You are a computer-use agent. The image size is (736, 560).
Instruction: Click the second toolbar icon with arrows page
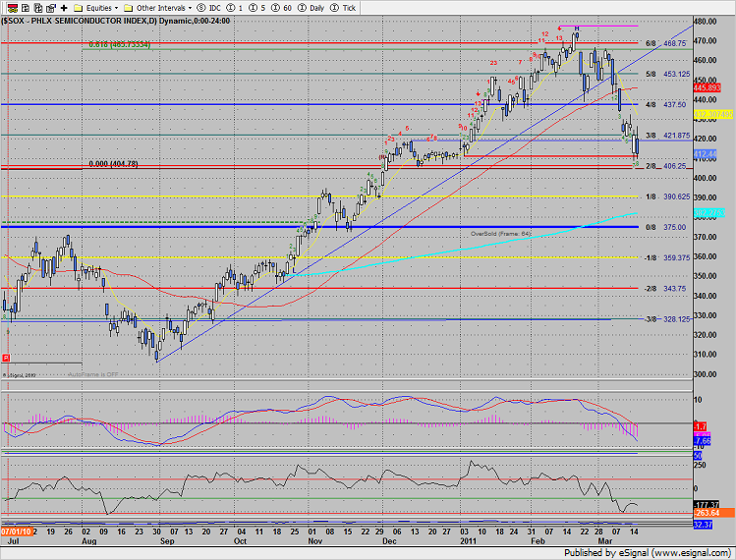point(26,8)
